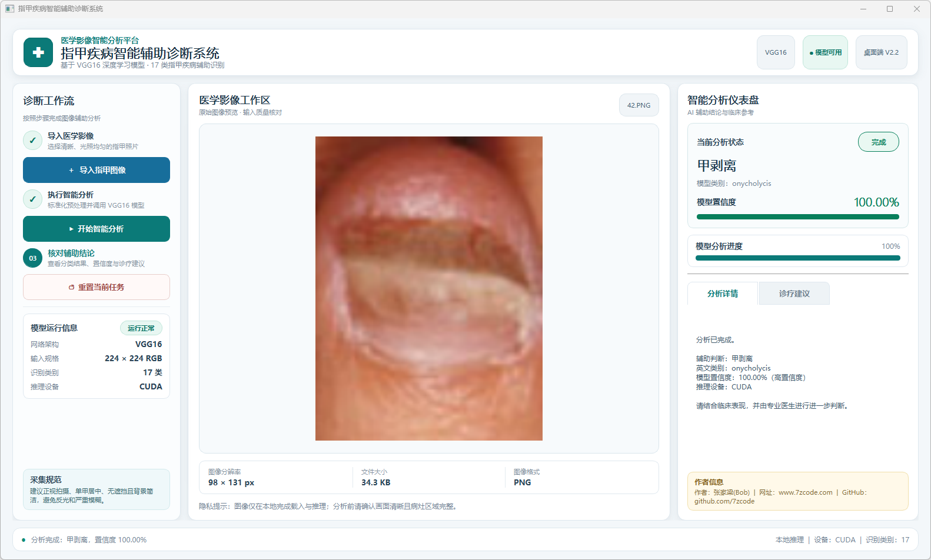
Task: Click the 英文类别: onycholycis result line
Action: tap(733, 368)
